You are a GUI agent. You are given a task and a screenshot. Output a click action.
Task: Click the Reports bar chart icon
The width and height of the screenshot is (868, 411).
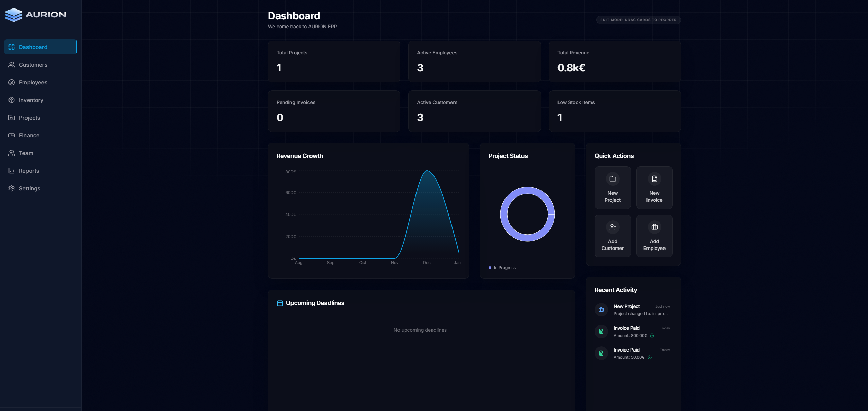pos(12,171)
